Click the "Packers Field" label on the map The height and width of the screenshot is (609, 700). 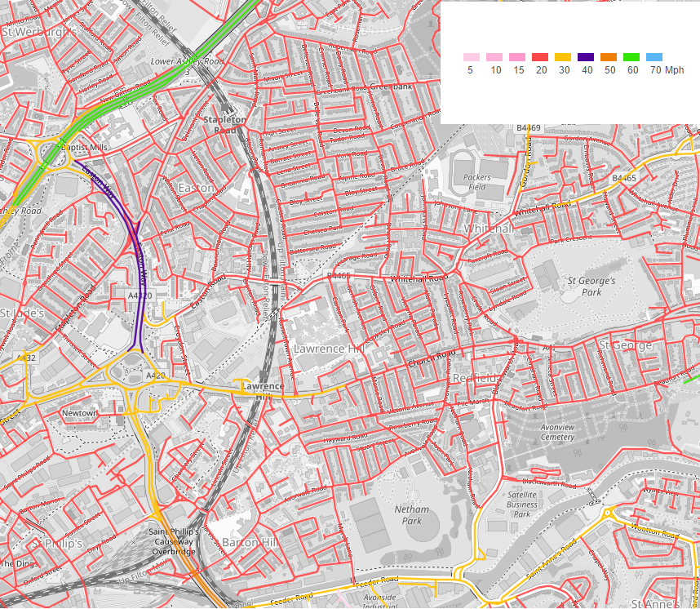(x=476, y=182)
